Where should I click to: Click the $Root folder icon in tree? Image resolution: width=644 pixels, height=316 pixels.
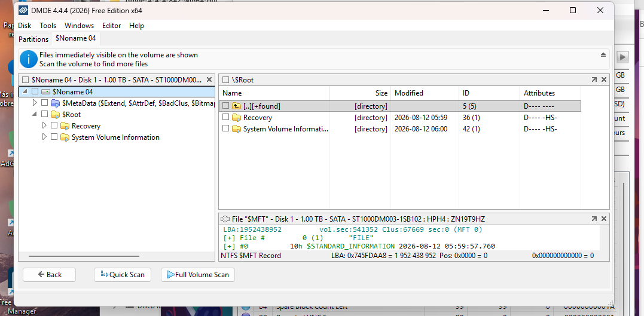coord(56,115)
